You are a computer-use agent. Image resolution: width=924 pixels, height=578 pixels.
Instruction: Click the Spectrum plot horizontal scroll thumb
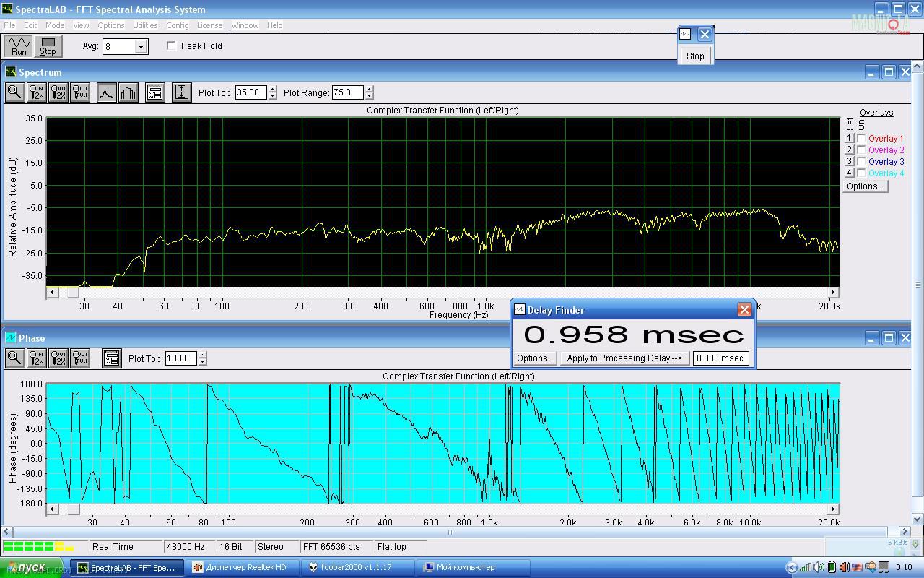73,293
